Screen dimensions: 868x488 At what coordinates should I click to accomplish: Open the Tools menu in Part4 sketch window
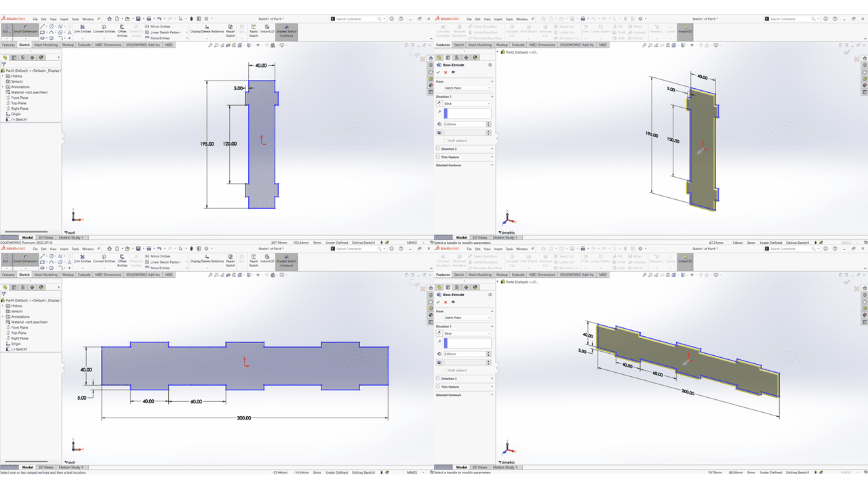click(76, 249)
